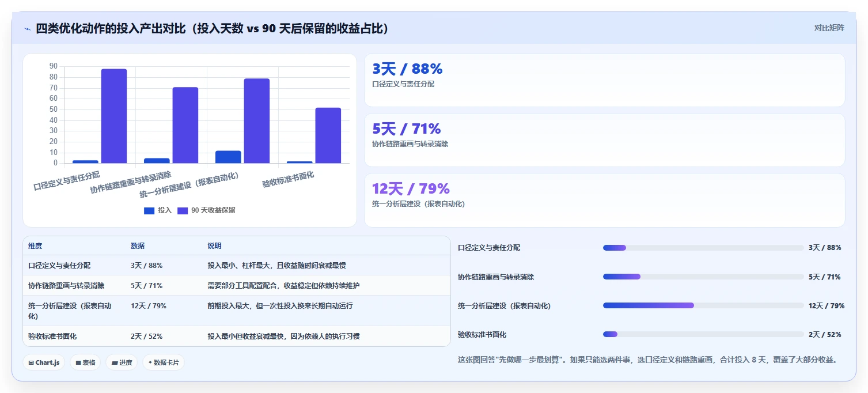Click the tall 71 bar for 协作链路重画
The width and height of the screenshot is (868, 393).
point(185,125)
